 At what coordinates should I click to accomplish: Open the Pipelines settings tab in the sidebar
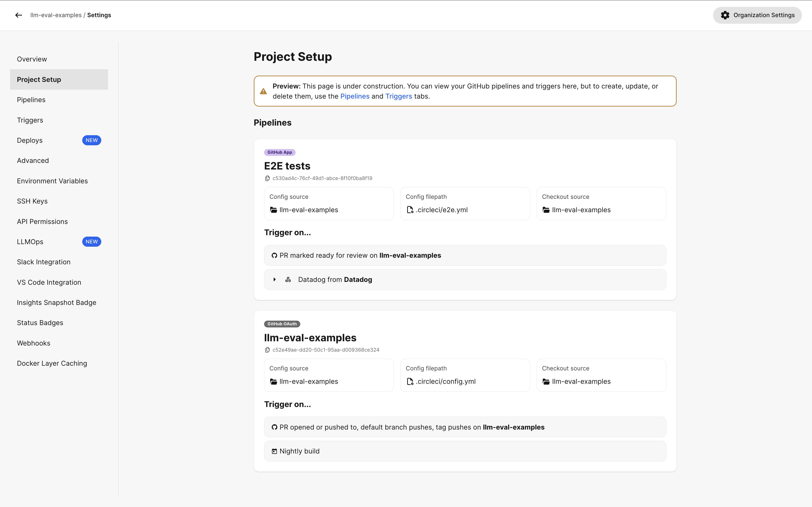(x=31, y=100)
